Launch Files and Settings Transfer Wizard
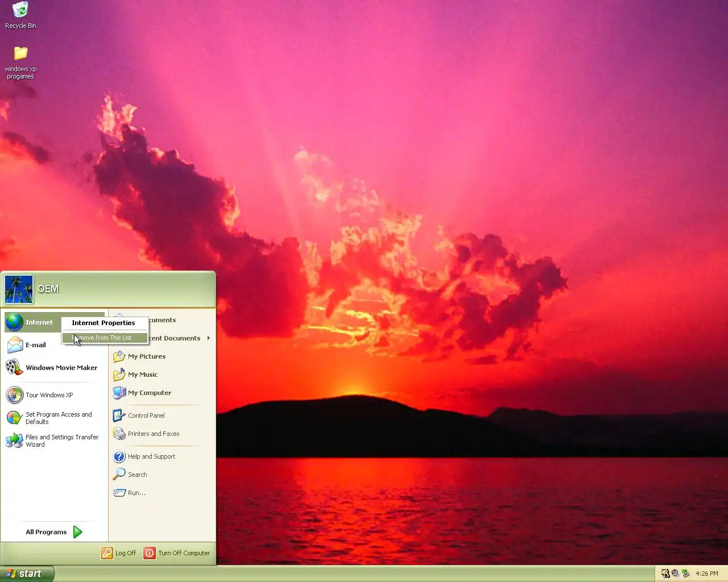Screen dimensions: 728x582 55,440
